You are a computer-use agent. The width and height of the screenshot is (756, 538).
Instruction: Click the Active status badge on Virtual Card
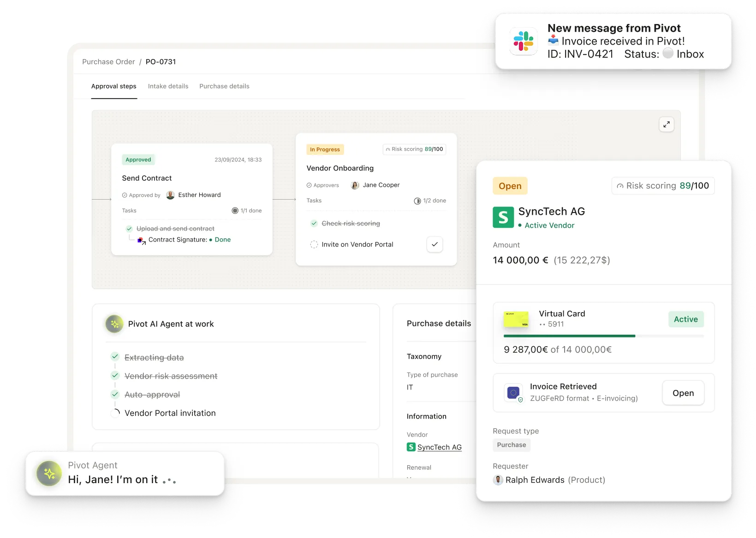point(686,319)
